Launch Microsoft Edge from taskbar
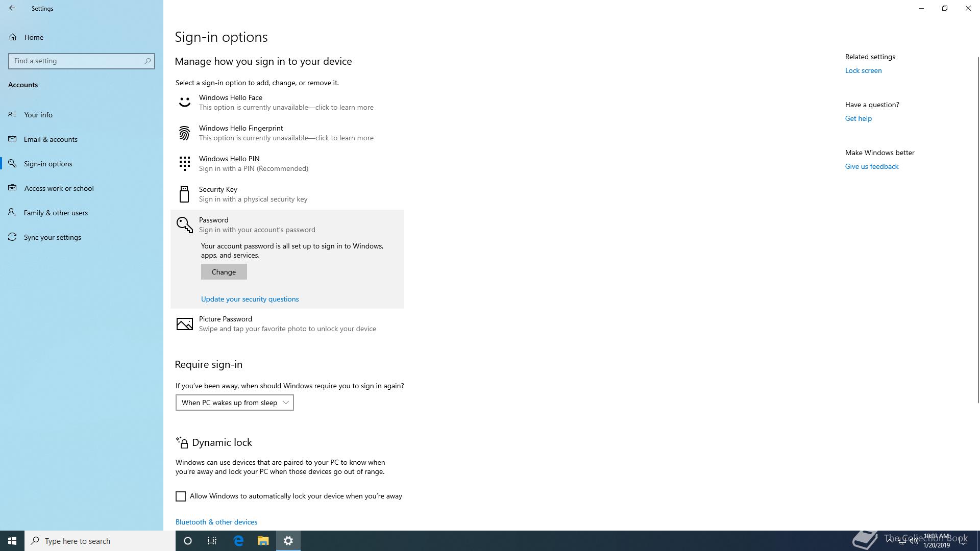The image size is (980, 551). tap(238, 541)
